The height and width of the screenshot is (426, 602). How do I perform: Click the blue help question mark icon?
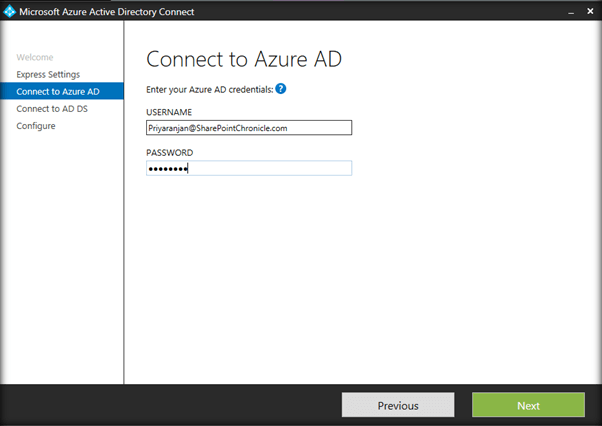pos(281,89)
